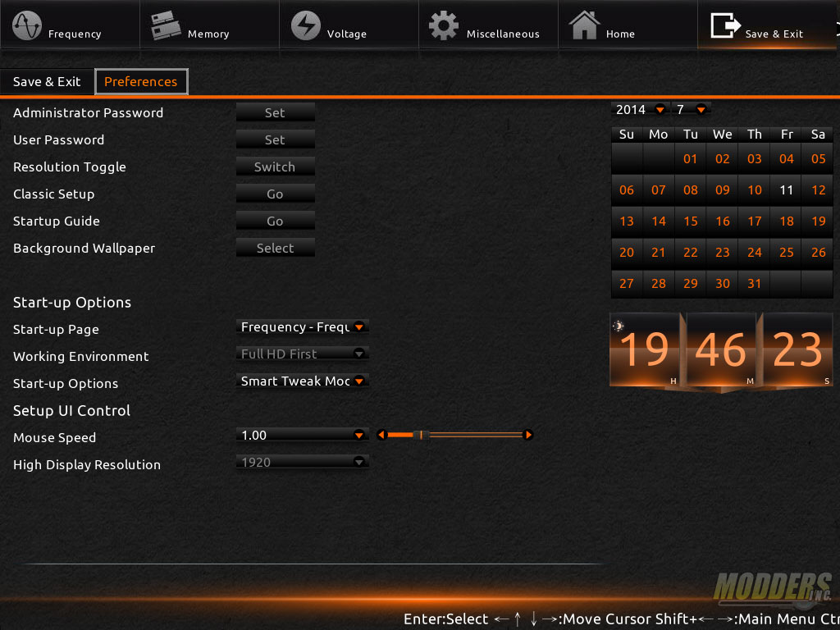840x630 pixels.
Task: Click the Miscellaneous gear icon
Action: click(444, 25)
